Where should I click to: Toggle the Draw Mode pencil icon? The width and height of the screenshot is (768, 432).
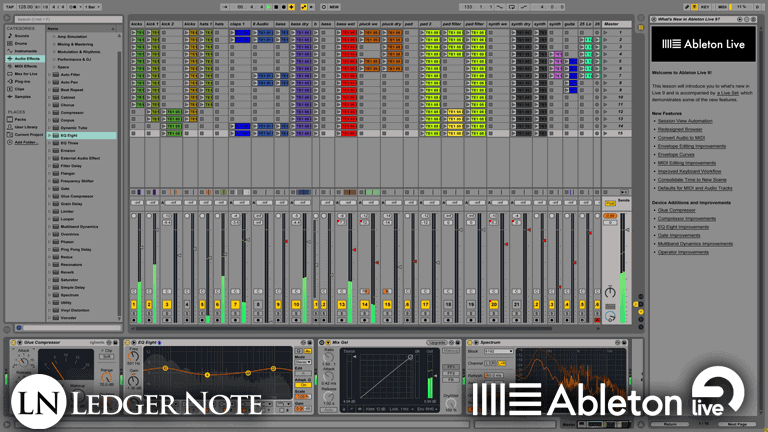[x=687, y=7]
